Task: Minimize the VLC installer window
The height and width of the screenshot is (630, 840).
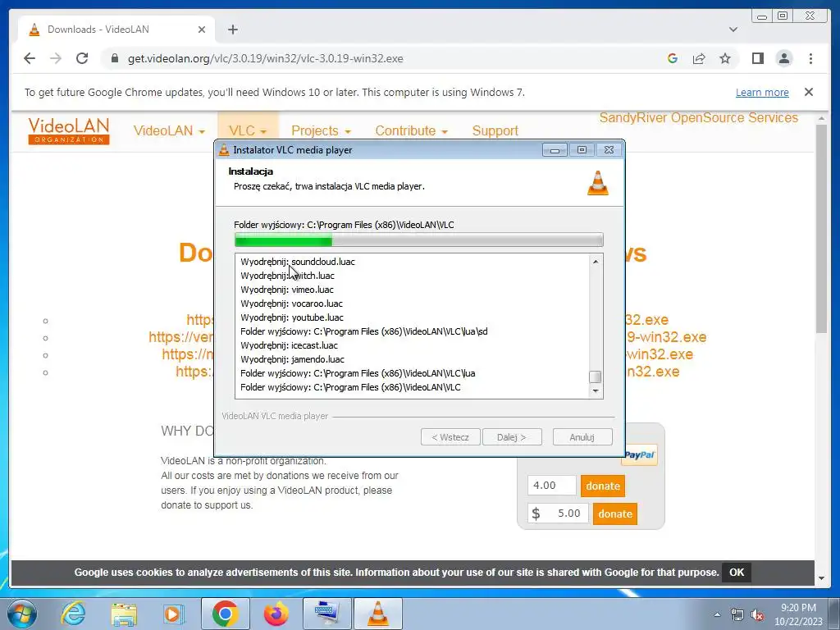Action: point(555,150)
